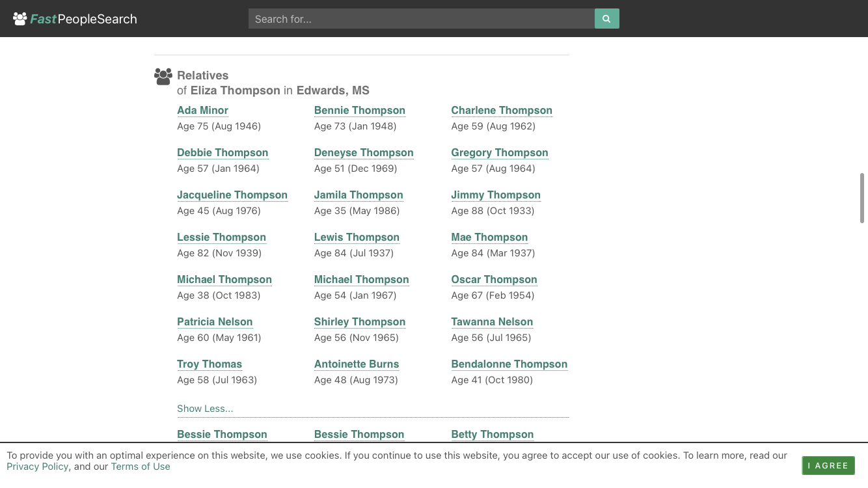Open Antoinette Burns's profile
Screen dimensions: 868x488
click(357, 364)
